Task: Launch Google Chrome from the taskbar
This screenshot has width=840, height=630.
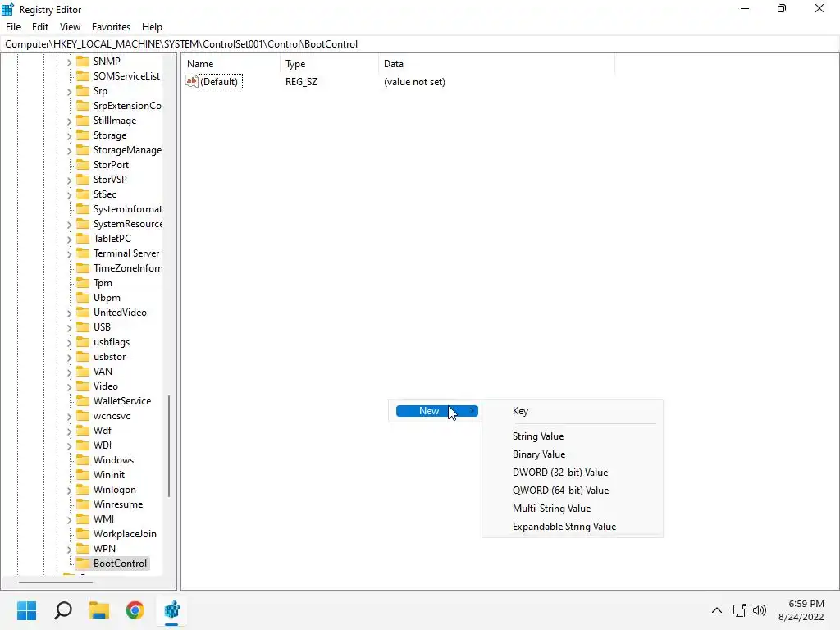Action: click(x=135, y=610)
